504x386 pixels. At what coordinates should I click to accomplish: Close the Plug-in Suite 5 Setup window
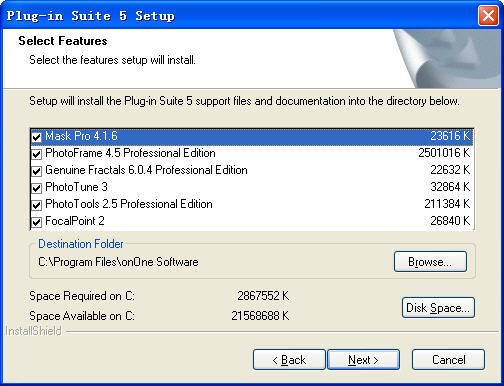[488, 16]
